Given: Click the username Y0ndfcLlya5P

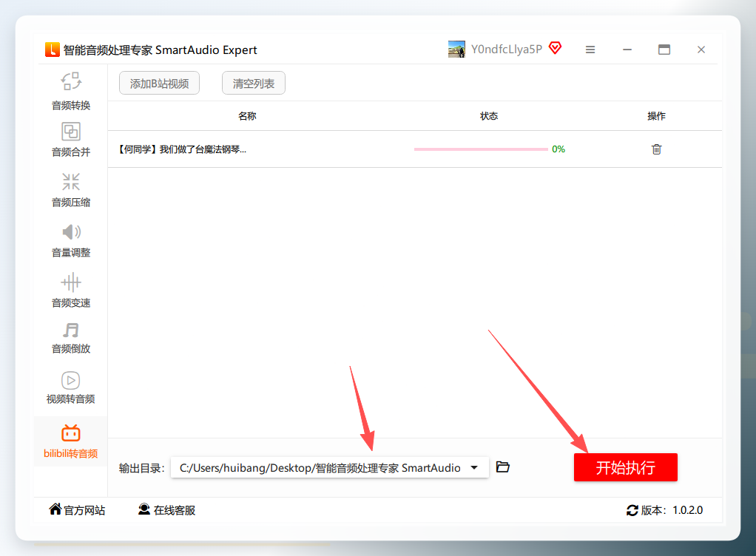Looking at the screenshot, I should click(x=507, y=49).
